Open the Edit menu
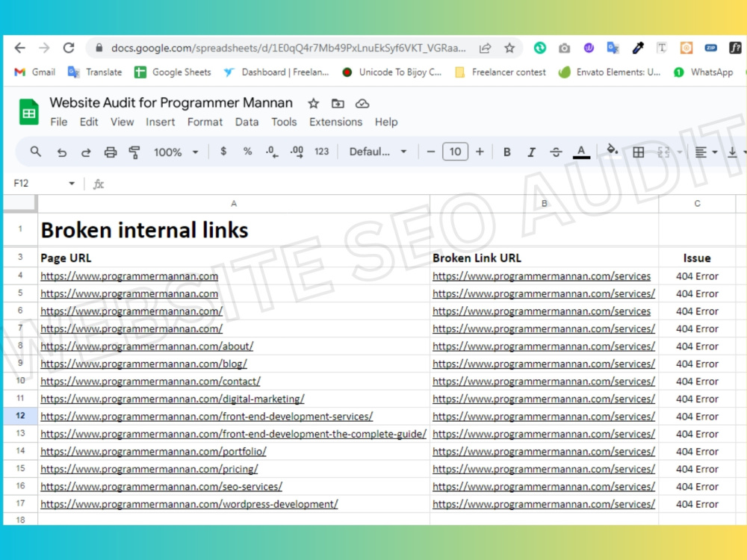Image resolution: width=747 pixels, height=560 pixels. (x=89, y=122)
